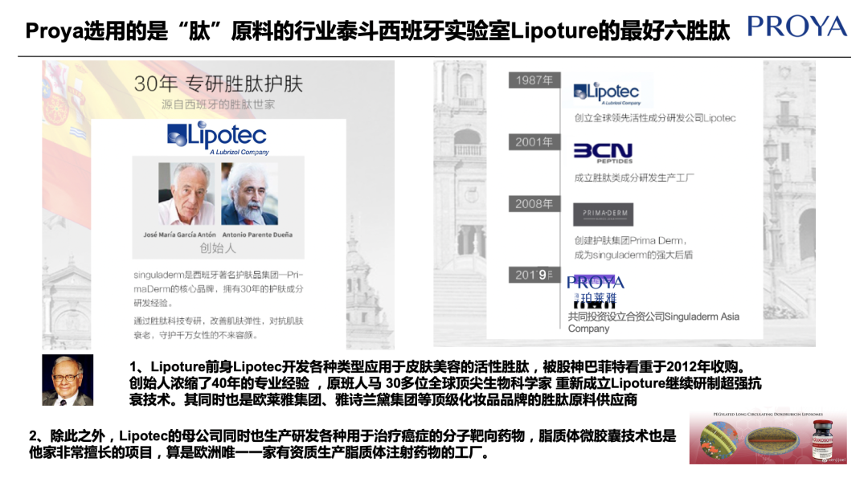Click the A Lubrizol Company tagline under large logo
The height and width of the screenshot is (478, 868).
(240, 152)
